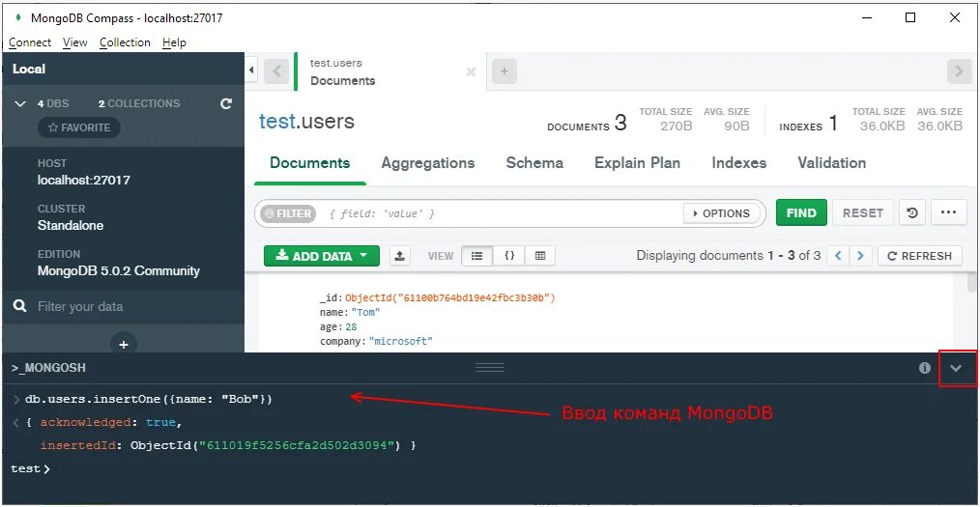The height and width of the screenshot is (507, 980).
Task: Go to previous page of documents
Action: tap(838, 255)
